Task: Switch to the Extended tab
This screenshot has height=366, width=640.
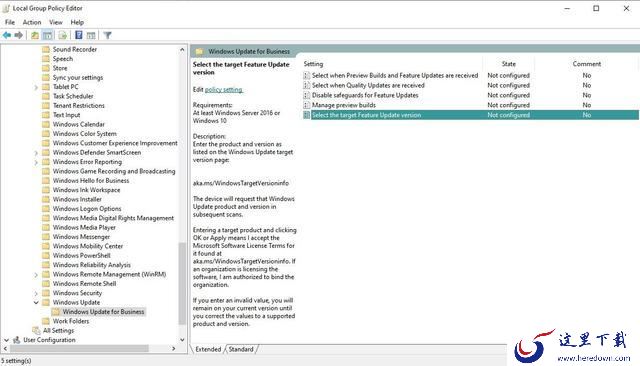Action: 208,349
